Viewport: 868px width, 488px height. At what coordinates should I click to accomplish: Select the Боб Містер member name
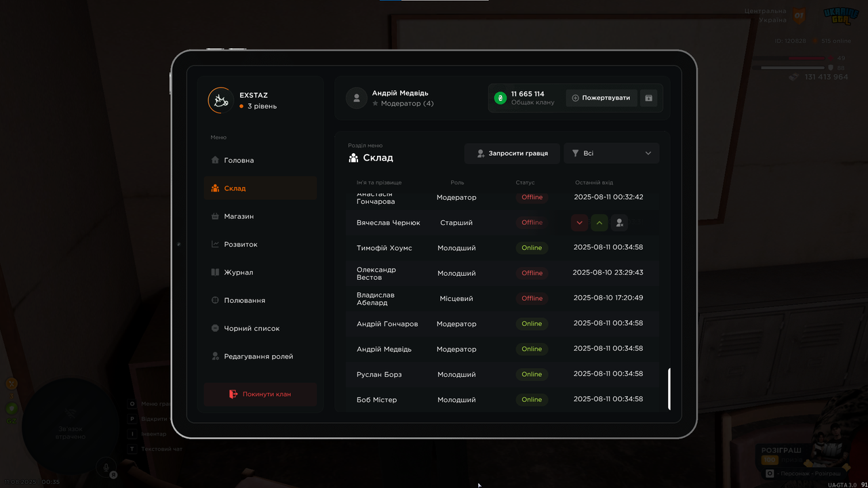click(x=377, y=400)
